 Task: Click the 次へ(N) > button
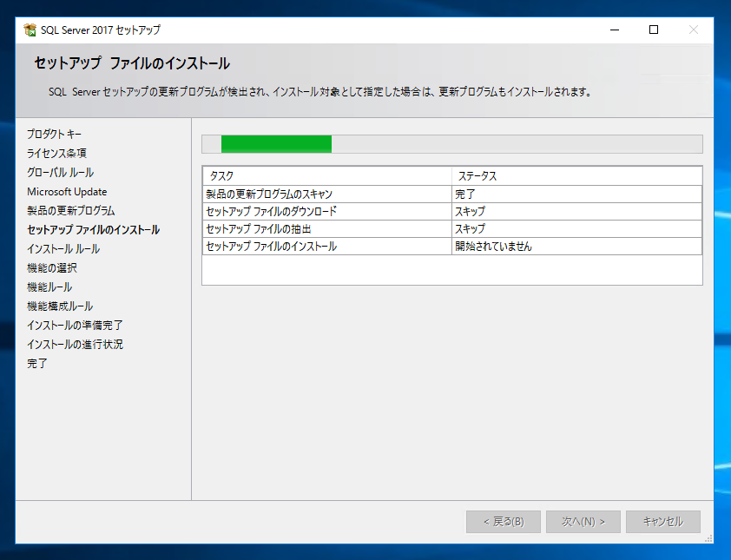click(x=583, y=521)
